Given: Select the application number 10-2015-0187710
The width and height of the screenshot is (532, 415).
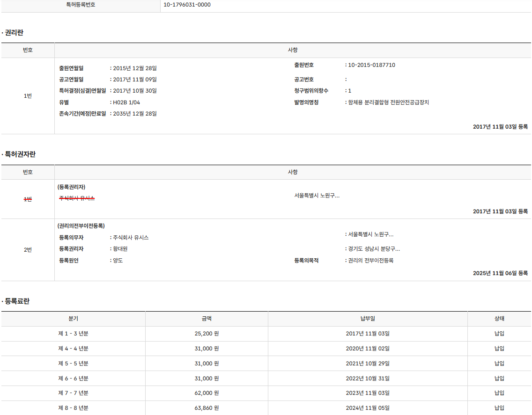Looking at the screenshot, I should tap(371, 65).
